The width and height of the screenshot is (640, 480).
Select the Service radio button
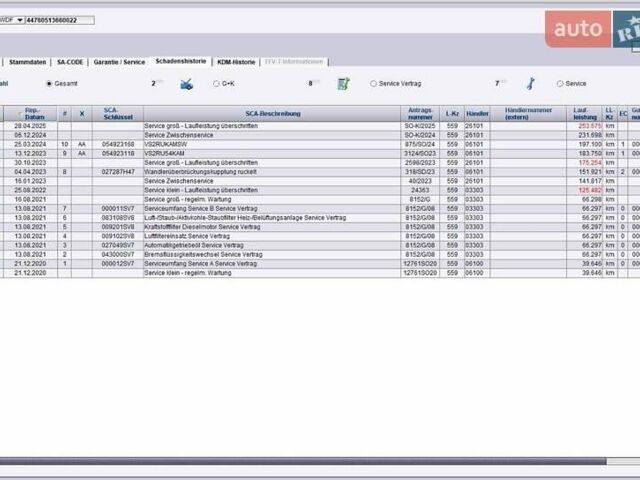(560, 84)
